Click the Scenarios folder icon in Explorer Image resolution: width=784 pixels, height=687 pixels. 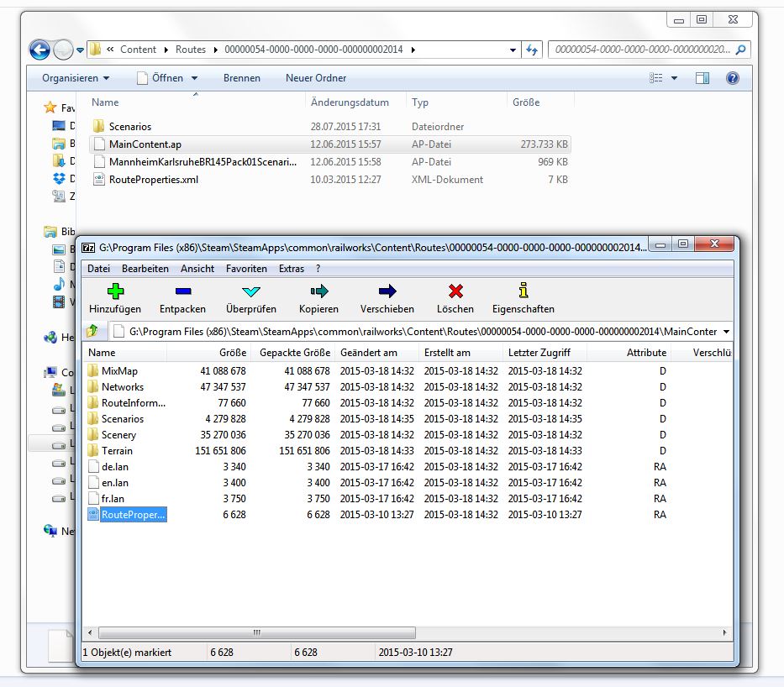pyautogui.click(x=98, y=126)
